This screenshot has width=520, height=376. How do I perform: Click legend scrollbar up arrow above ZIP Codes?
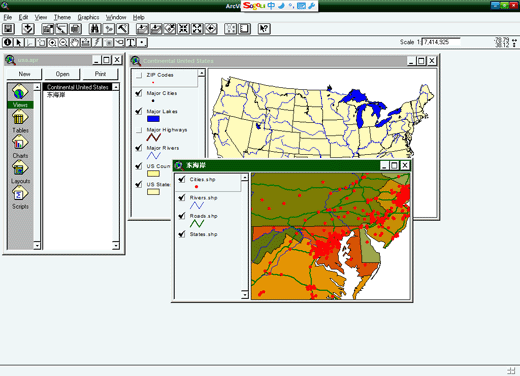[x=201, y=73]
